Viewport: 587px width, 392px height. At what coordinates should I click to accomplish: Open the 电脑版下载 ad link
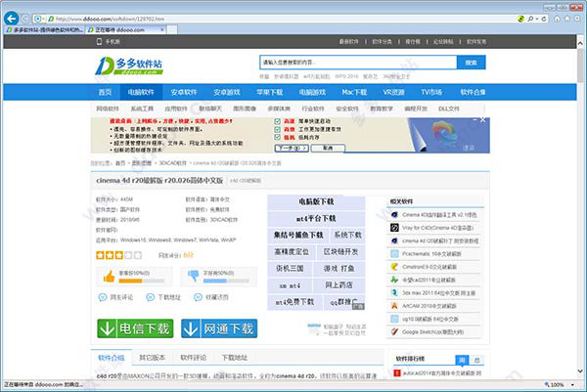click(316, 201)
